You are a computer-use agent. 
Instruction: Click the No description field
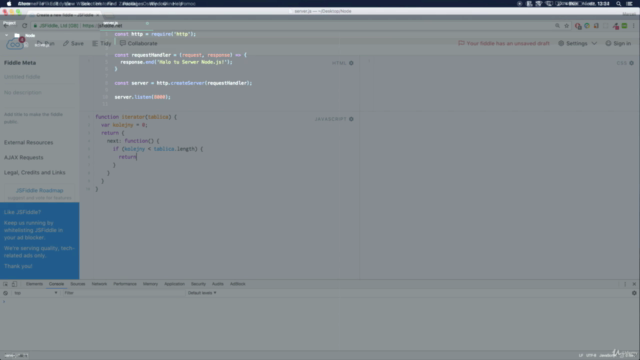click(40, 92)
